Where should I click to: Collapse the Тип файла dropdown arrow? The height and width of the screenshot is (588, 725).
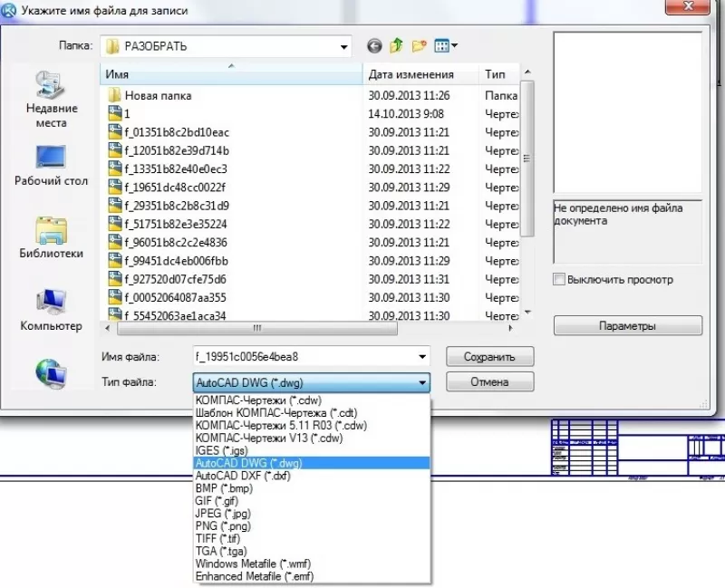[x=422, y=382]
